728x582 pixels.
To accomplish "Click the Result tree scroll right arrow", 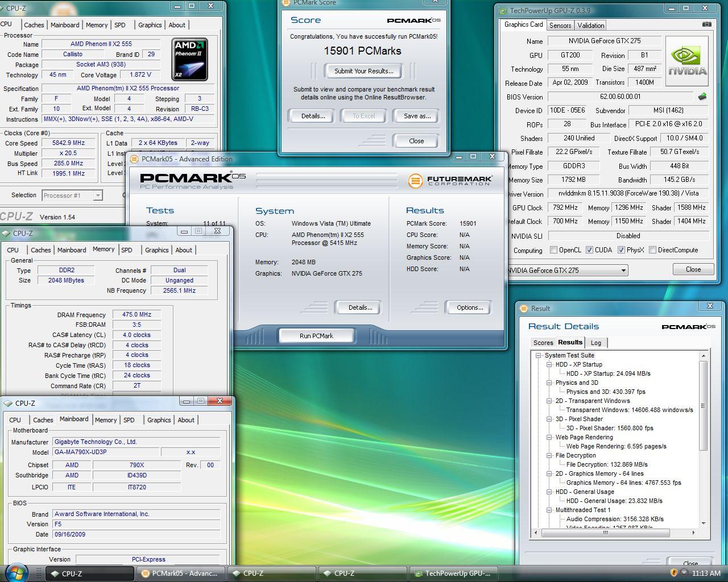I will click(x=694, y=533).
